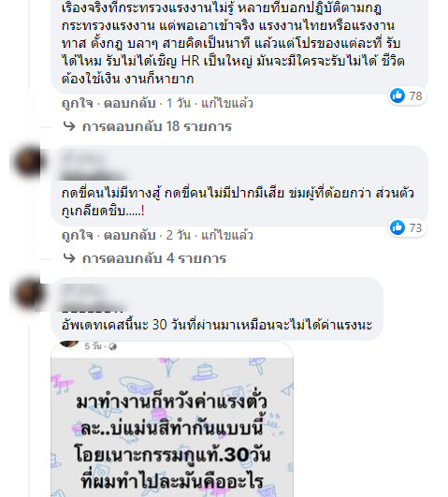
Task: View edit history แก้ไขแล้ว on first comment
Action: 227,104
